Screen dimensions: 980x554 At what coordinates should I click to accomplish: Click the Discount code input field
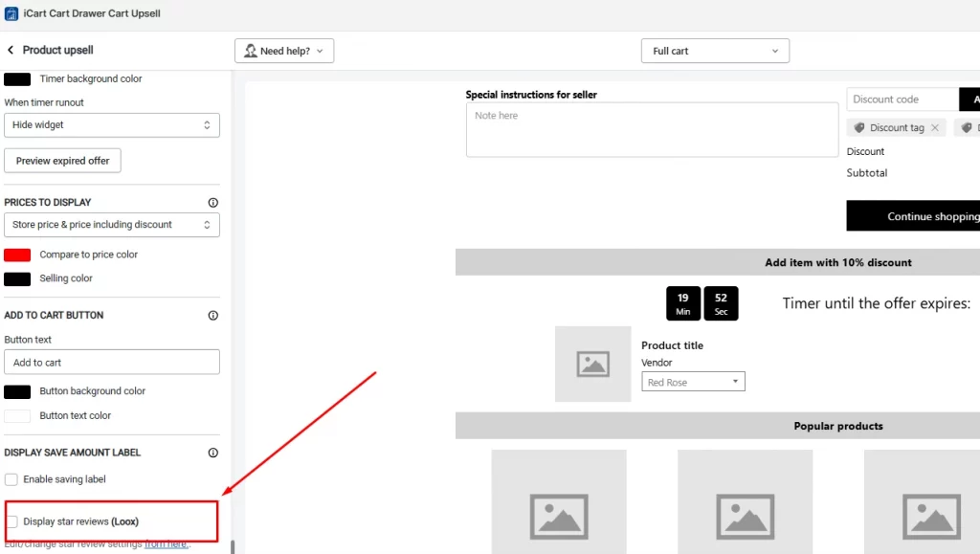click(x=902, y=100)
